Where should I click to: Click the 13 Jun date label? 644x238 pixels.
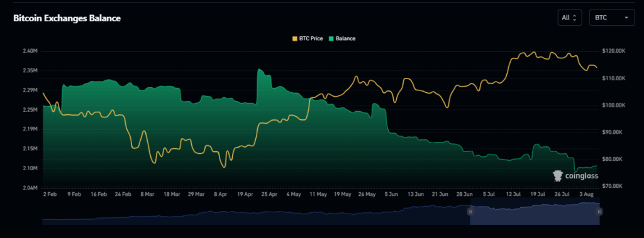(x=416, y=194)
